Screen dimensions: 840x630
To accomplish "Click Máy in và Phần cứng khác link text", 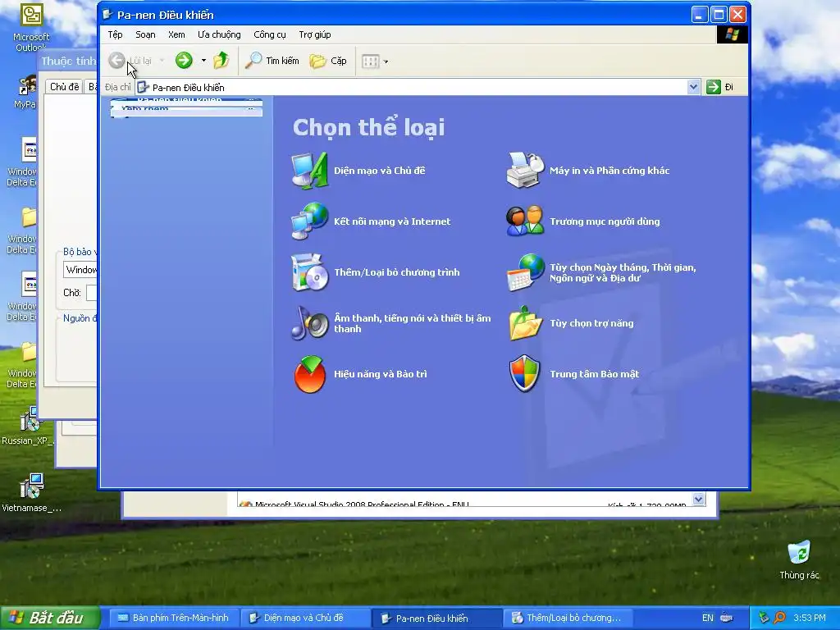I will click(x=609, y=171).
